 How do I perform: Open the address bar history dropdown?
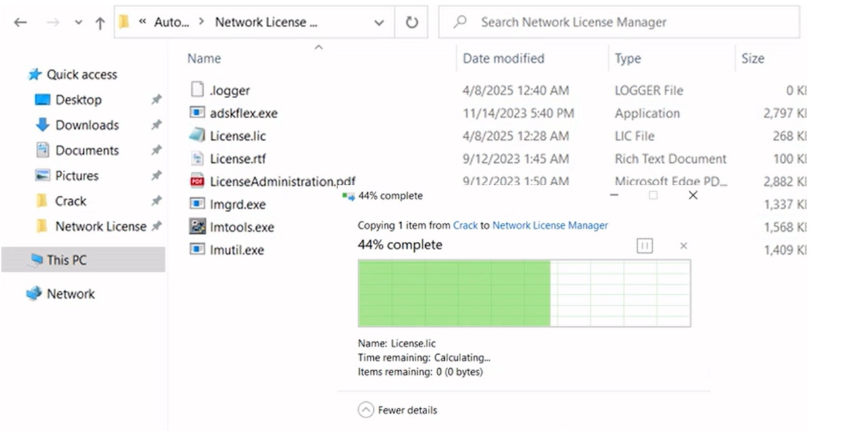[x=379, y=23]
